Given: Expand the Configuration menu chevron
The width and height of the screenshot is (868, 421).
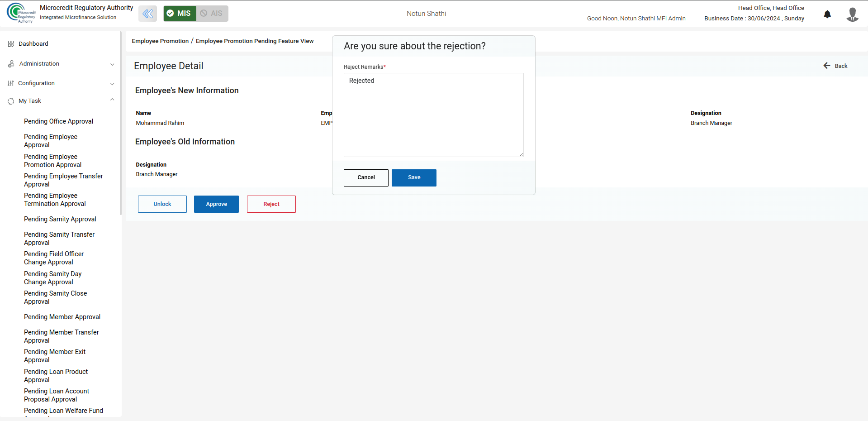Looking at the screenshot, I should click(112, 84).
